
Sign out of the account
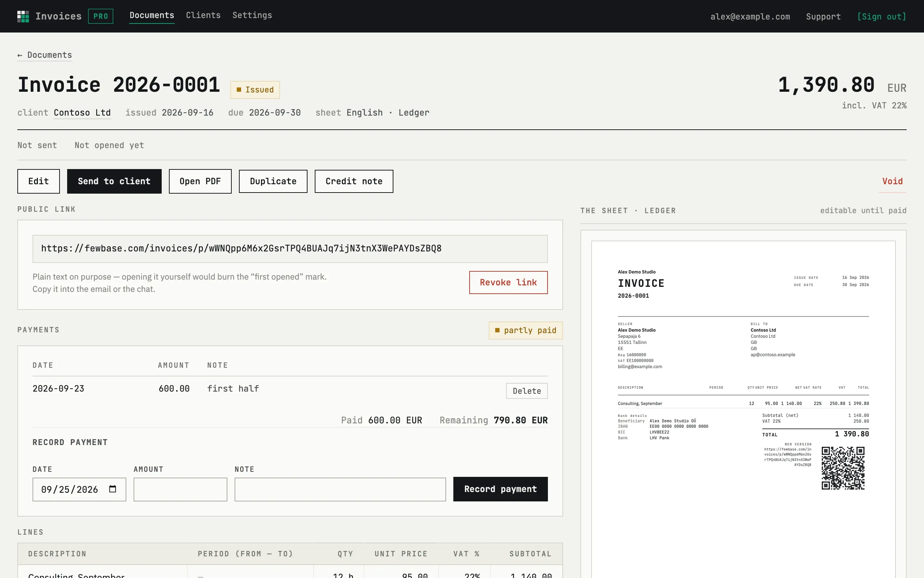point(881,17)
